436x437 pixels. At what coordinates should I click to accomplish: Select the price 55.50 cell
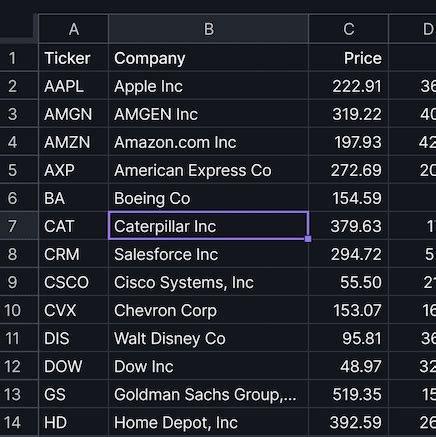pos(348,282)
